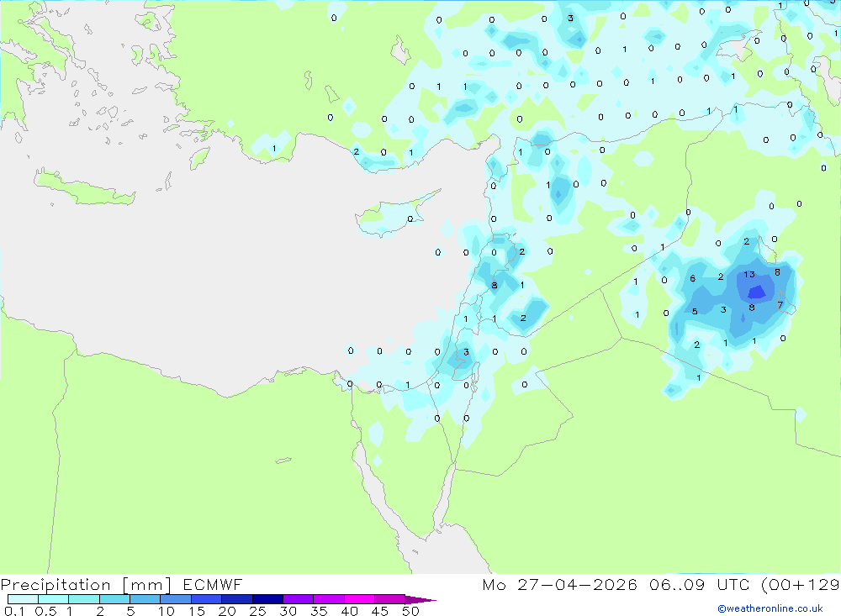Click the '15' legend scale label
Viewport: 841px width, 616px height.
click(196, 611)
